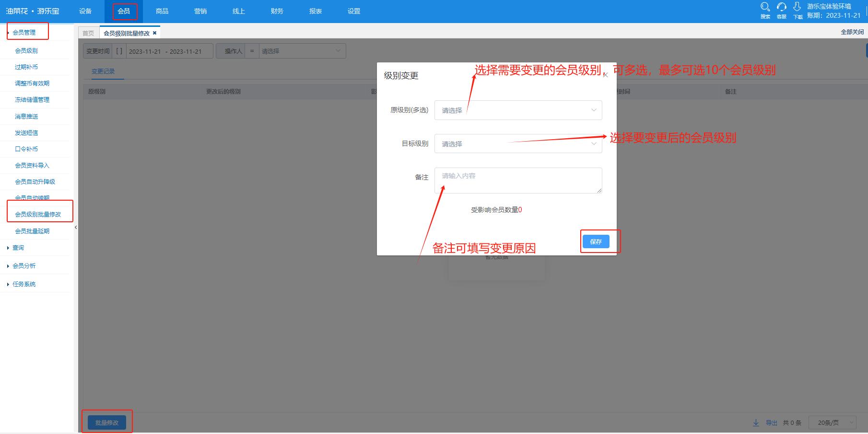Open the 商品 top menu
The height and width of the screenshot is (434, 868).
[162, 11]
